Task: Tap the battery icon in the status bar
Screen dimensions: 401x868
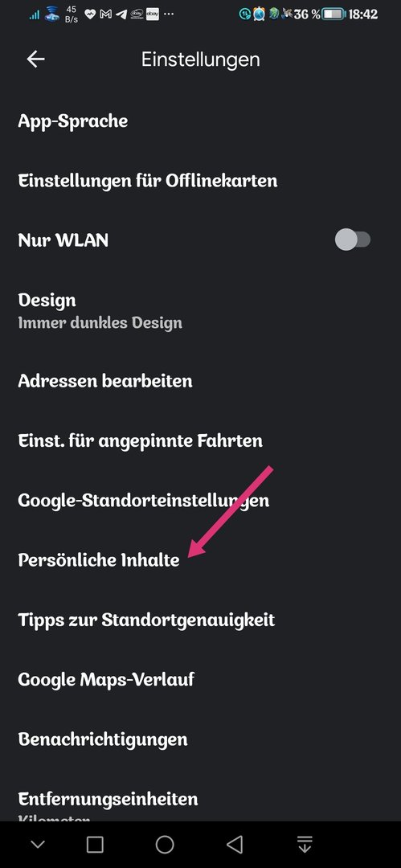Action: [334, 14]
